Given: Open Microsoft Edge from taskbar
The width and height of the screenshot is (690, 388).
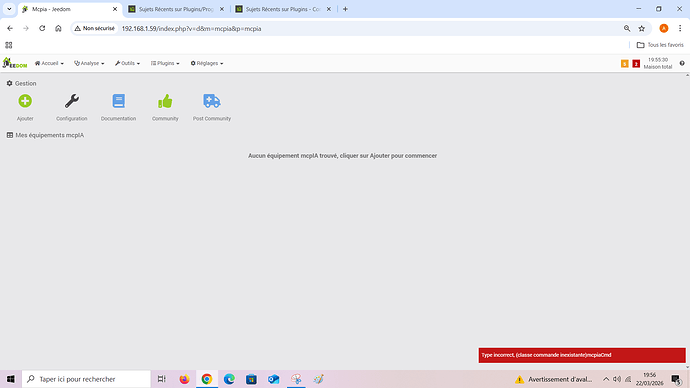Looking at the screenshot, I should pyautogui.click(x=229, y=379).
